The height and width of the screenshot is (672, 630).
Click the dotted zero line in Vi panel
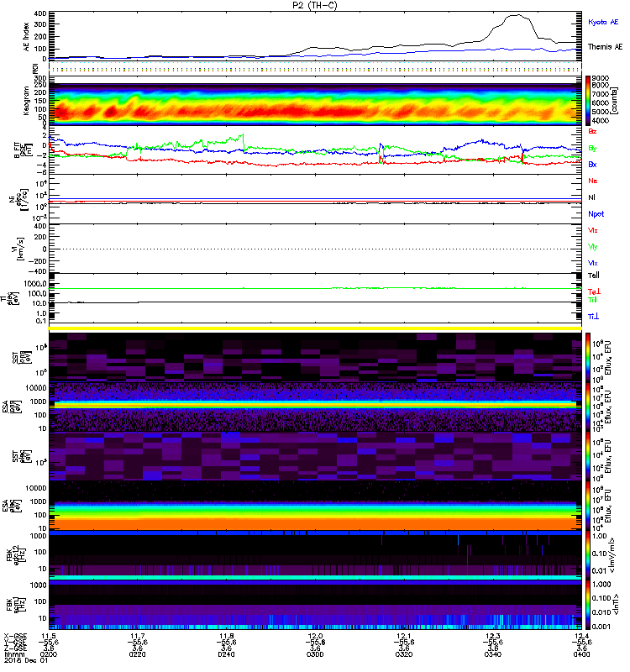315,249
